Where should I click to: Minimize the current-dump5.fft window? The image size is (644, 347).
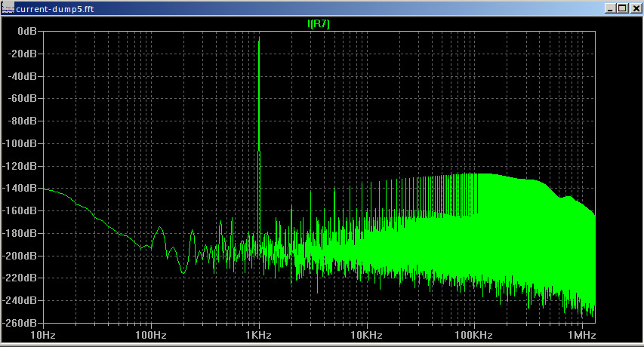[x=610, y=8]
